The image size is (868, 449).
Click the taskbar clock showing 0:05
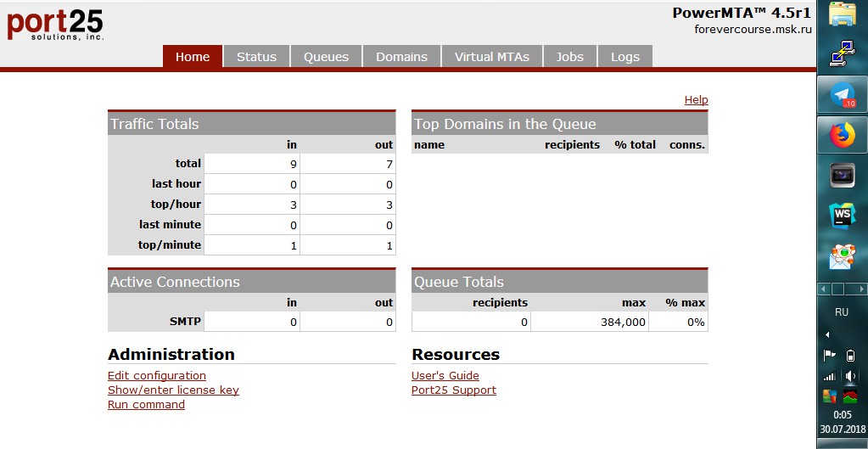point(843,415)
